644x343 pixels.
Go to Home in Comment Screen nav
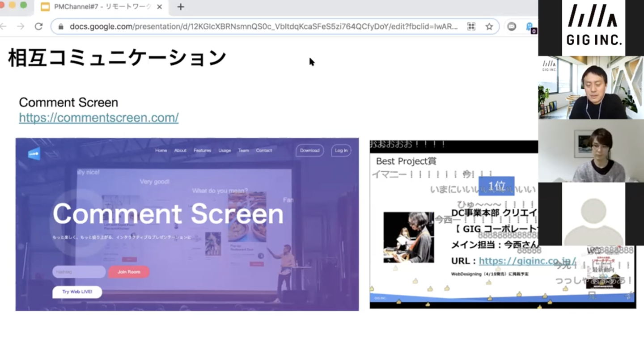tap(161, 150)
